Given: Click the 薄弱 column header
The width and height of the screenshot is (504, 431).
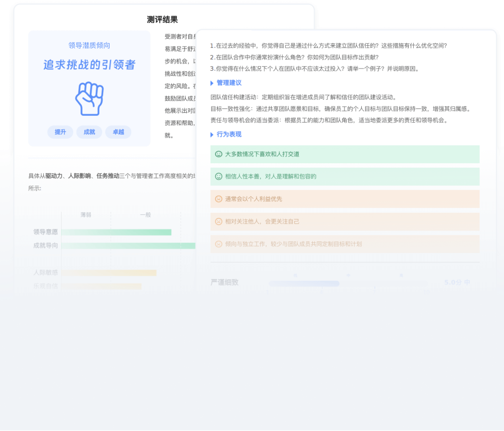Looking at the screenshot, I should point(86,215).
